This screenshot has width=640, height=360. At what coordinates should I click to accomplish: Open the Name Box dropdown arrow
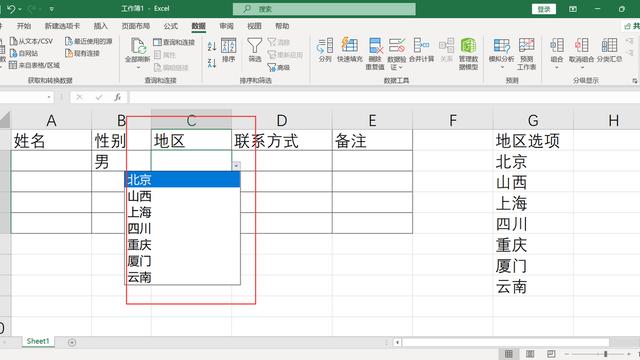(x=49, y=97)
